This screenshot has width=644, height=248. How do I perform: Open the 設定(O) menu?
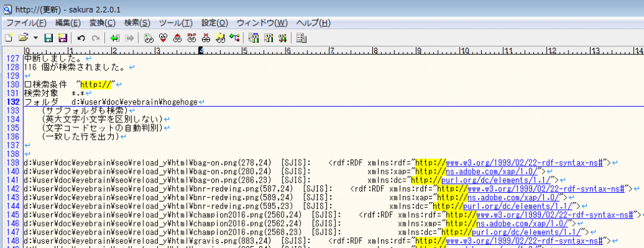pyautogui.click(x=214, y=23)
